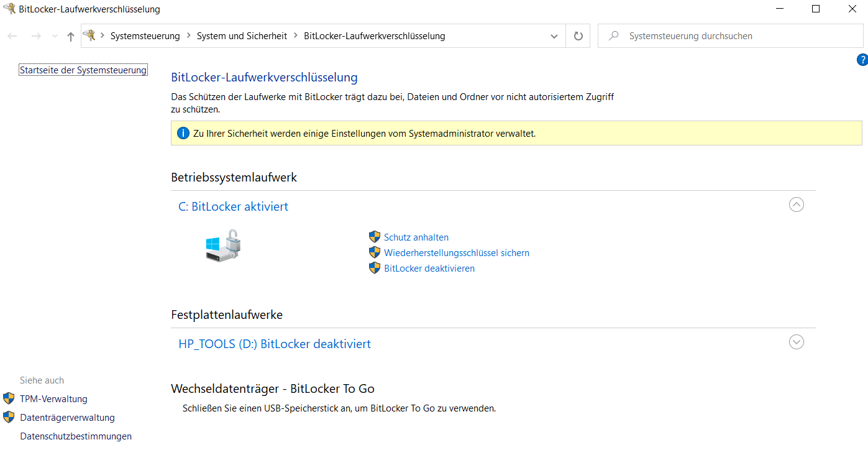Open the address bar history dropdown
This screenshot has width=868, height=455.
click(x=554, y=36)
